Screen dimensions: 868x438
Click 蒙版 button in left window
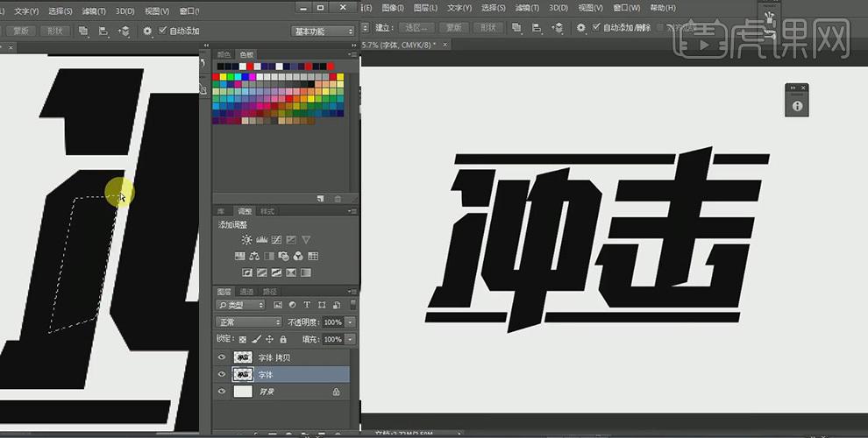click(21, 31)
